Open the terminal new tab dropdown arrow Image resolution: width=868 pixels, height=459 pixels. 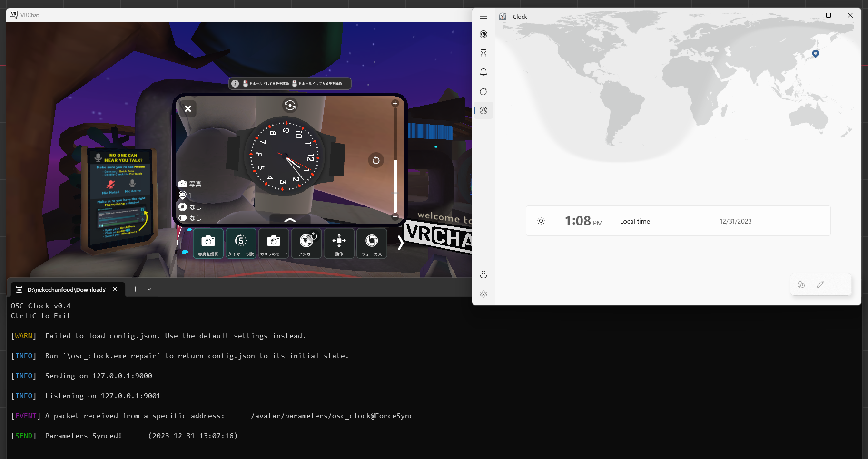point(149,289)
